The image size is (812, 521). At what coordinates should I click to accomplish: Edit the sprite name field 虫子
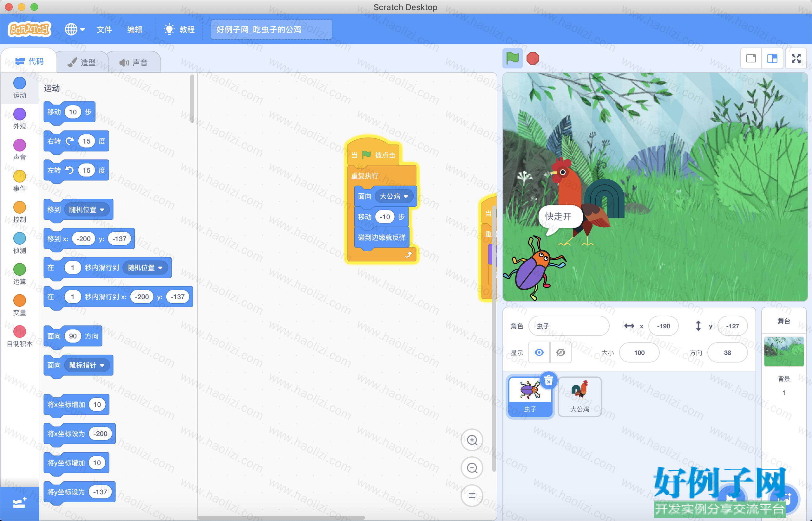[569, 326]
